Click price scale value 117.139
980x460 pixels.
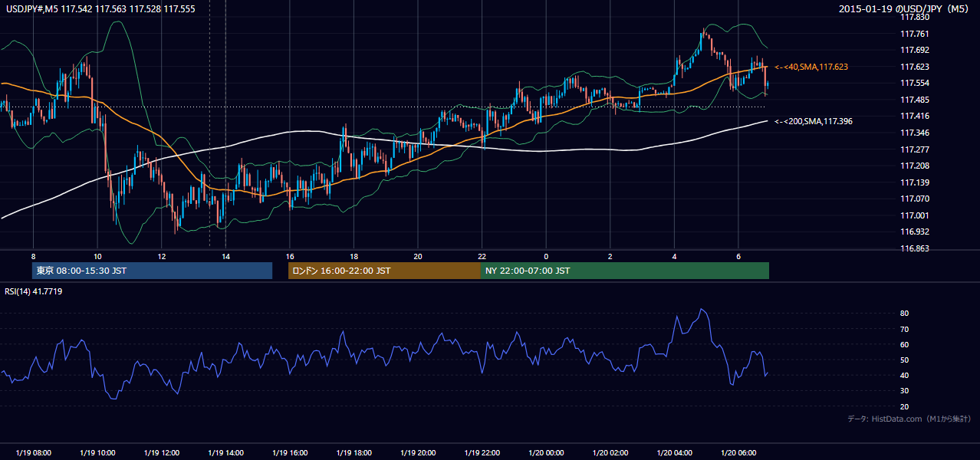point(914,182)
